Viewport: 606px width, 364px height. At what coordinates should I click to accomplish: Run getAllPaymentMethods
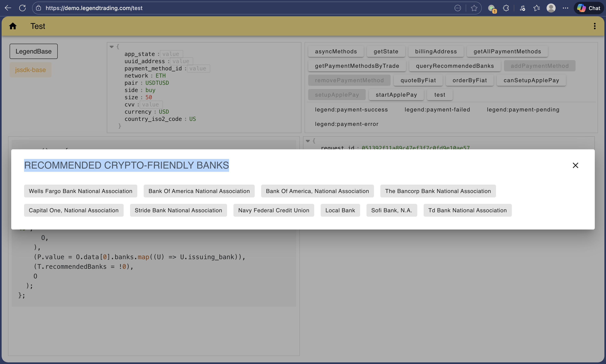tap(507, 51)
